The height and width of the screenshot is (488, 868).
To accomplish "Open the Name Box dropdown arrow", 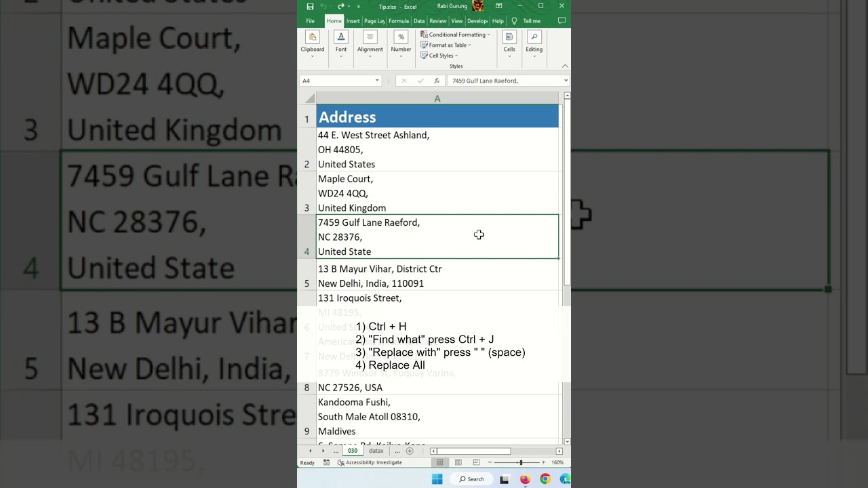I will [377, 81].
